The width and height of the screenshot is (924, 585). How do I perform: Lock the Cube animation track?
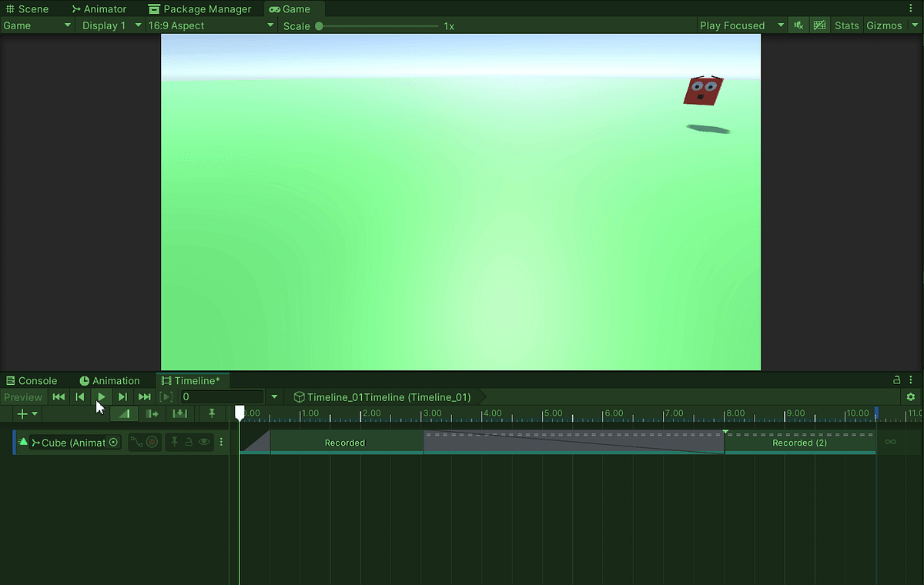pos(189,442)
